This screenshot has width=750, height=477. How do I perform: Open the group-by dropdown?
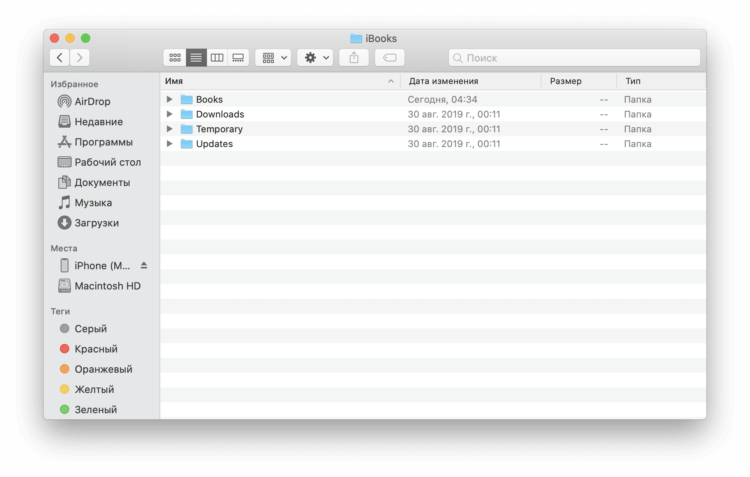[x=273, y=58]
